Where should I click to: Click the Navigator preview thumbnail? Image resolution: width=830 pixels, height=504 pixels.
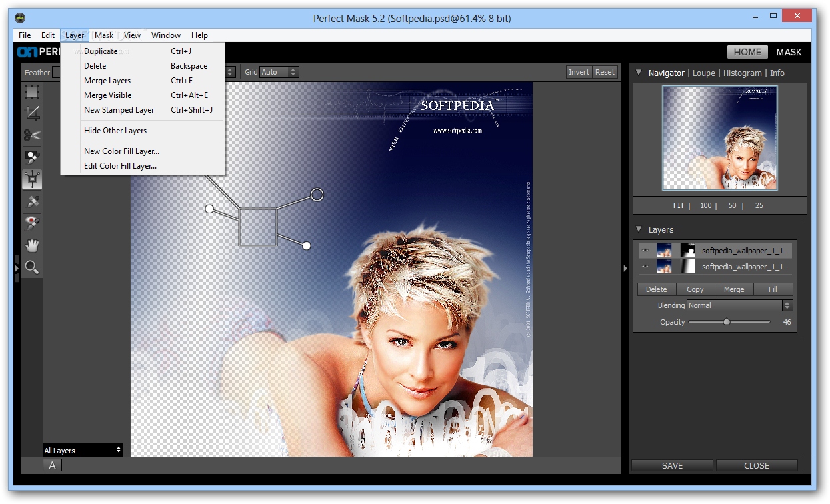click(719, 138)
